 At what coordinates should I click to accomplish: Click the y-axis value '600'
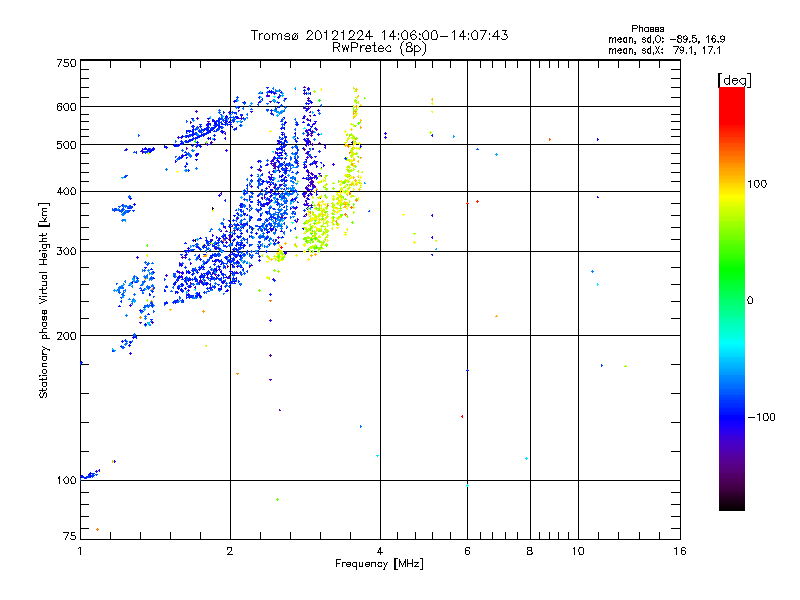point(66,107)
